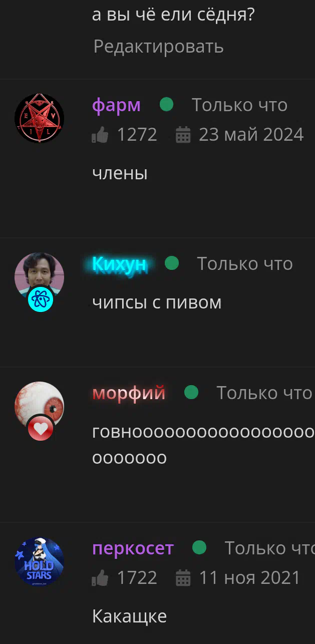Image resolution: width=315 pixels, height=644 pixels.
Task: Open морфий's eyeball avatar
Action: 39,406
